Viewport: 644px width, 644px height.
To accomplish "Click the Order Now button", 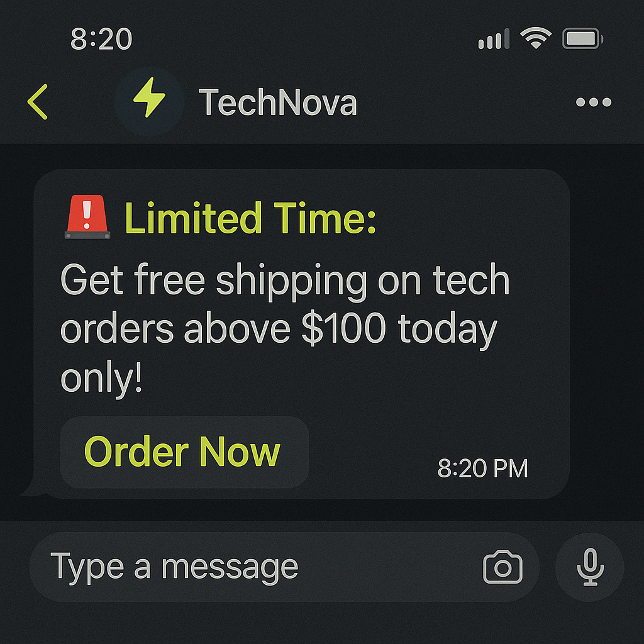I will (x=184, y=452).
